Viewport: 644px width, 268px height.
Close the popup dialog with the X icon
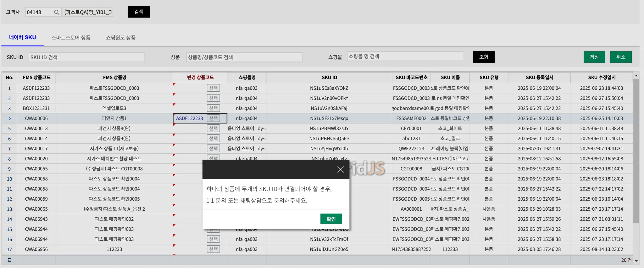[x=340, y=169]
